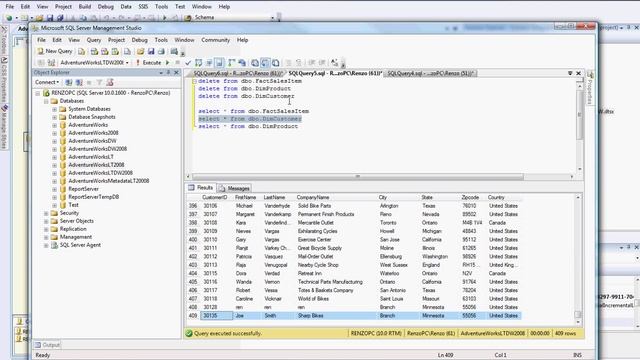Click the horizontal scrollbar of query editor
This screenshot has height=360, width=640.
[358, 177]
